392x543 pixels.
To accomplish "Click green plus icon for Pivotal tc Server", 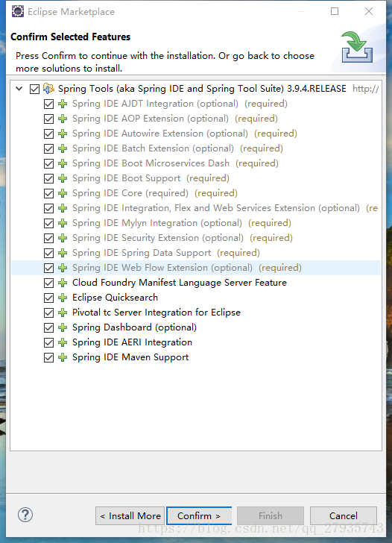I will pyautogui.click(x=63, y=313).
